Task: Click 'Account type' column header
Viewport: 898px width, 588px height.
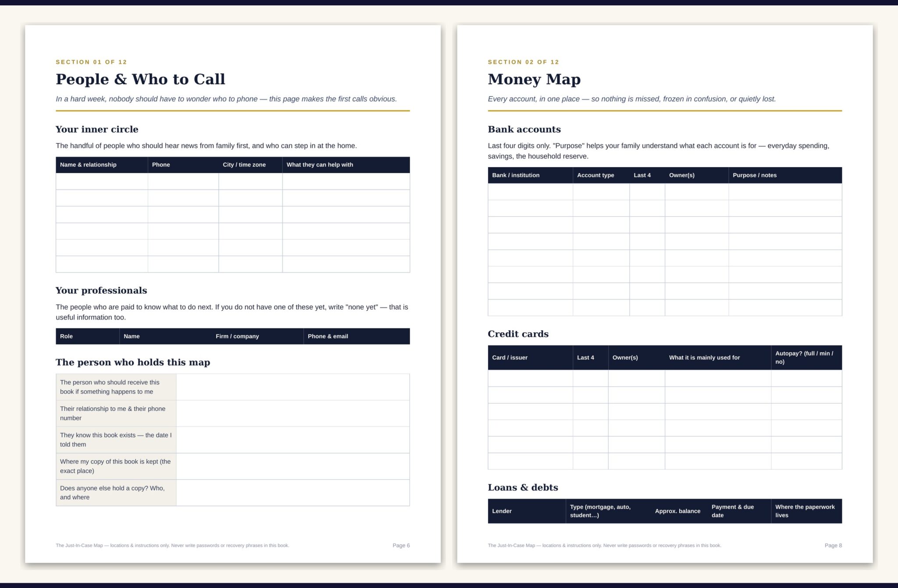Action: tap(601, 175)
